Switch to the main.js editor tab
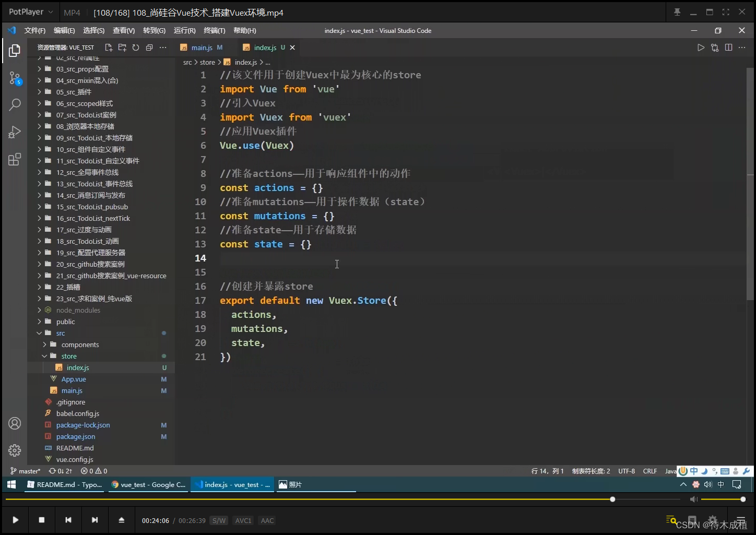Image resolution: width=756 pixels, height=535 pixels. tap(202, 47)
